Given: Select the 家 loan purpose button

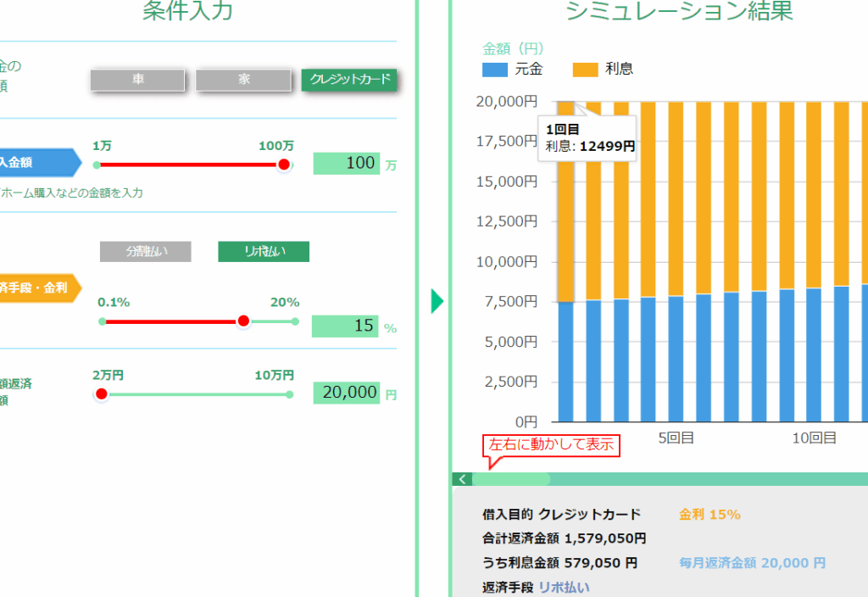Looking at the screenshot, I should coord(243,80).
